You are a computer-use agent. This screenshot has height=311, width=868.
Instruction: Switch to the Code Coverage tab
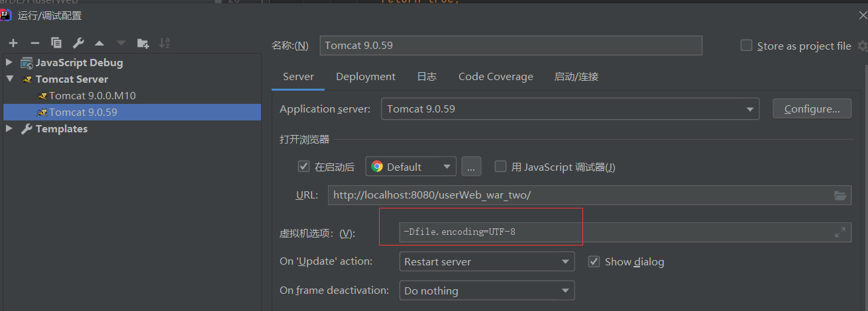pos(496,77)
